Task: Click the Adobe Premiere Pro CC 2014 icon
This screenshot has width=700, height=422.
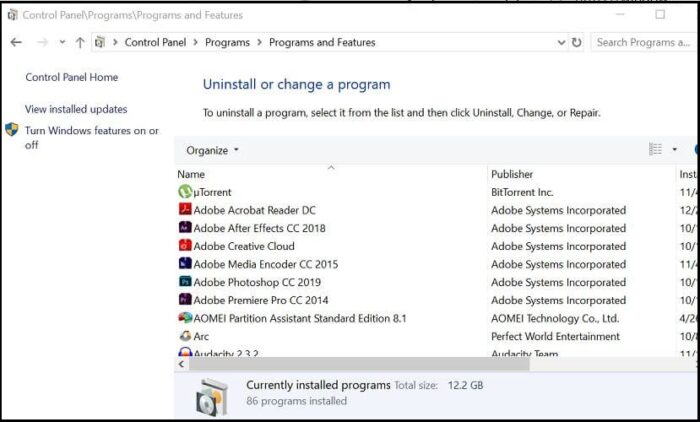Action: point(185,300)
